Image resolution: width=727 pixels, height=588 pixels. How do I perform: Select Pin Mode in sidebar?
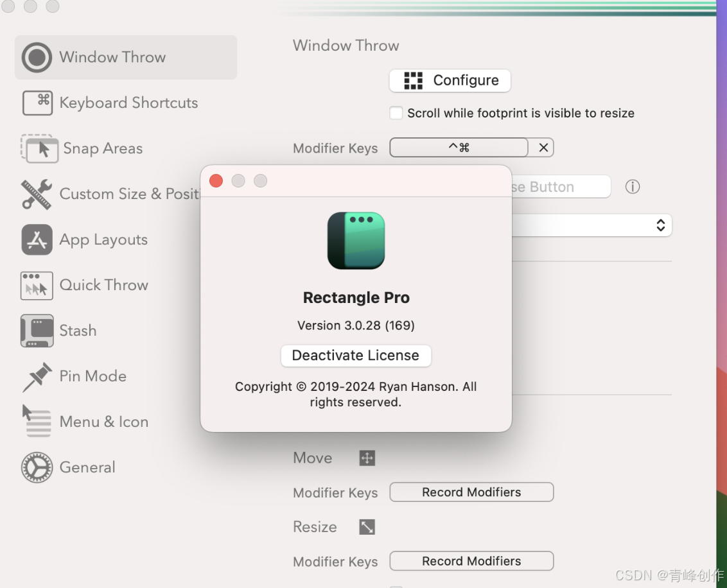pos(74,376)
